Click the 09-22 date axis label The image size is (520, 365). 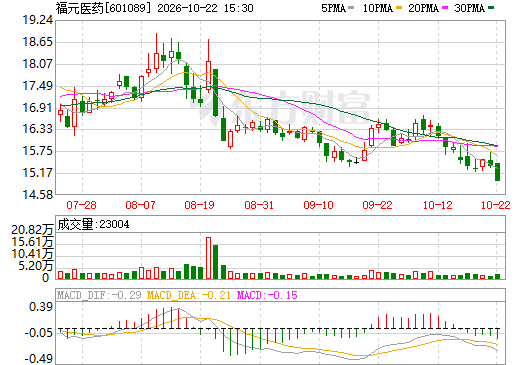point(378,205)
